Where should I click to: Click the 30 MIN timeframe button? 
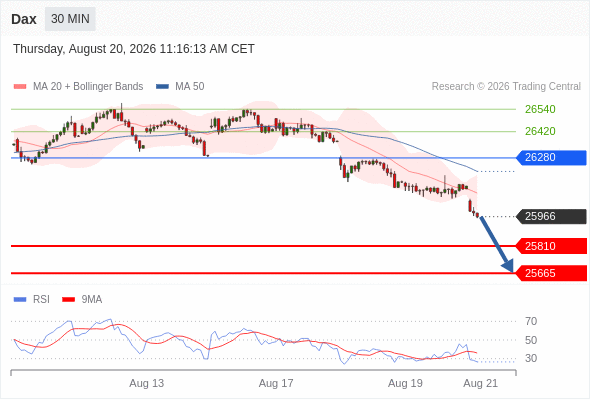[70, 19]
